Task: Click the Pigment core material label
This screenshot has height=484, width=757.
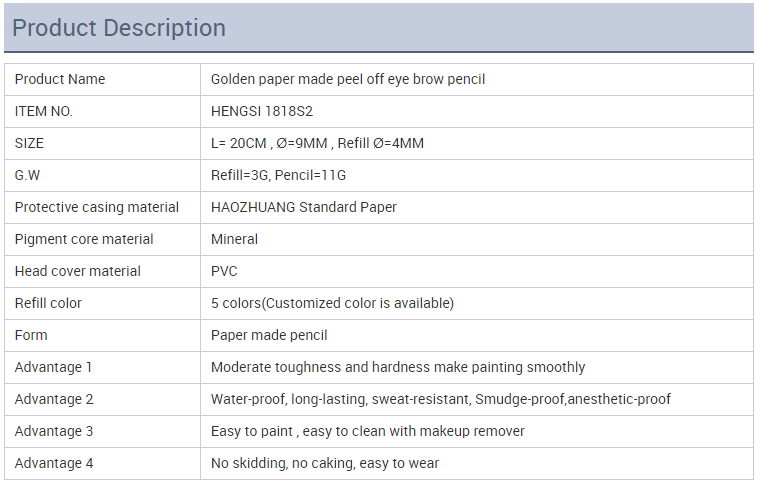Action: tap(84, 239)
